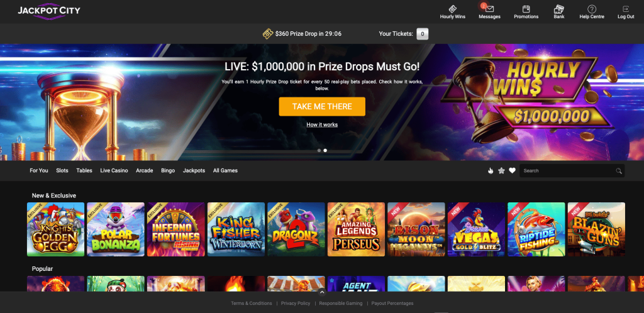The width and height of the screenshot is (644, 313).
Task: Click the search magnifier icon
Action: click(619, 171)
